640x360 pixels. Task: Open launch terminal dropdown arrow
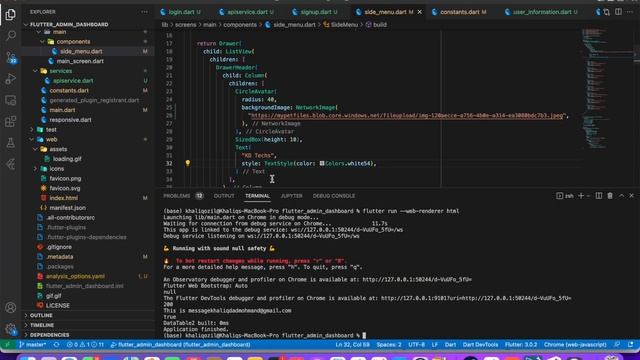pos(588,196)
